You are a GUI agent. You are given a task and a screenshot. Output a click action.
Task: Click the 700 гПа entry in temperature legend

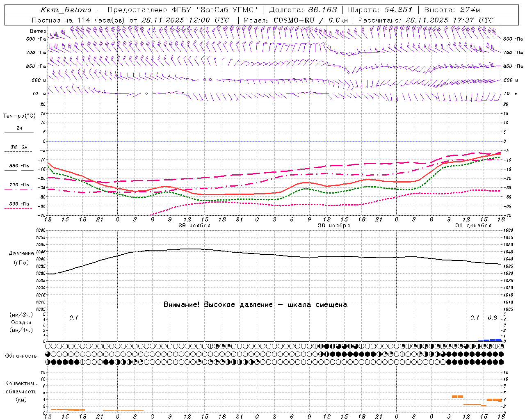[x=19, y=185]
